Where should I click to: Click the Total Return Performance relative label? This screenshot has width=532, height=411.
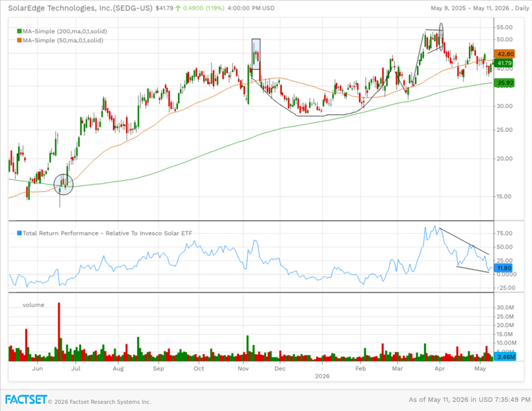pyautogui.click(x=107, y=233)
